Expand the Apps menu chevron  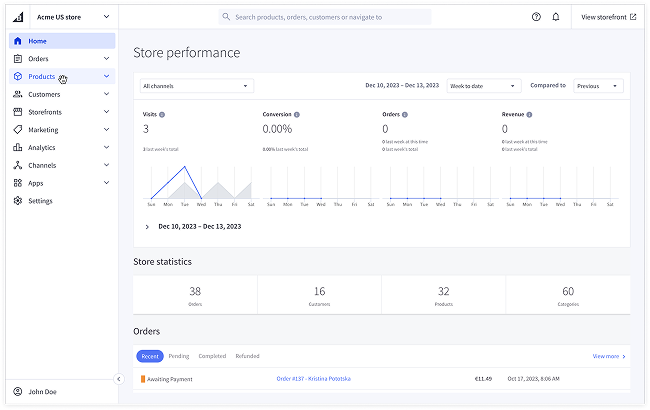[107, 183]
